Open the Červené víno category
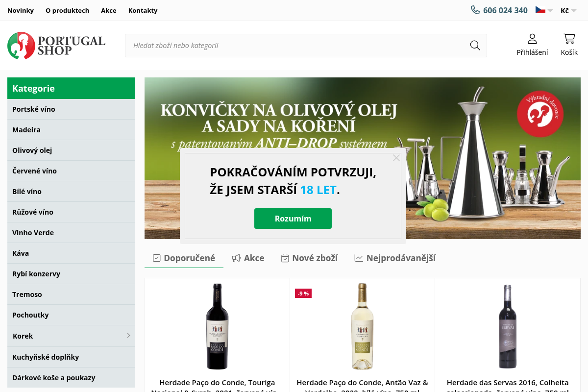 [x=71, y=171]
